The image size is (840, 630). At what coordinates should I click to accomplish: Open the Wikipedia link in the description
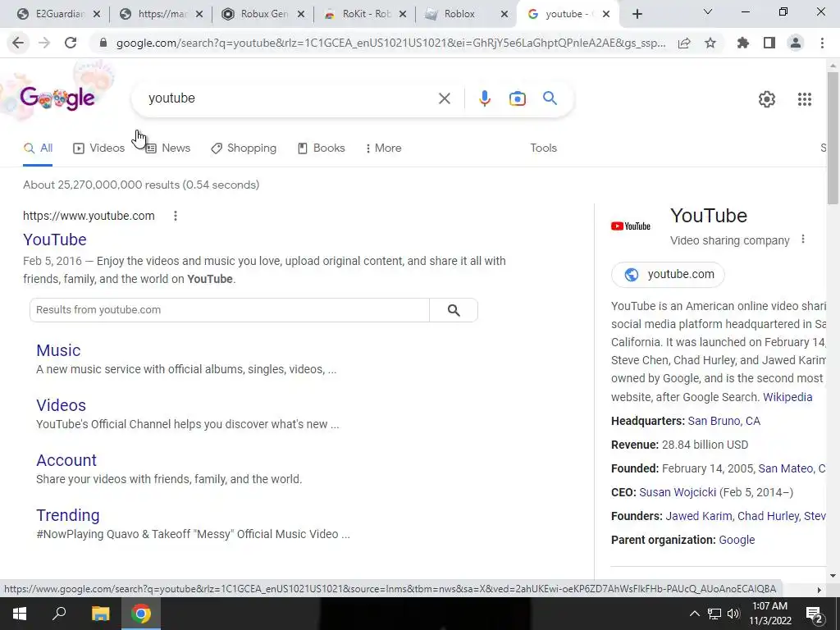[787, 397]
